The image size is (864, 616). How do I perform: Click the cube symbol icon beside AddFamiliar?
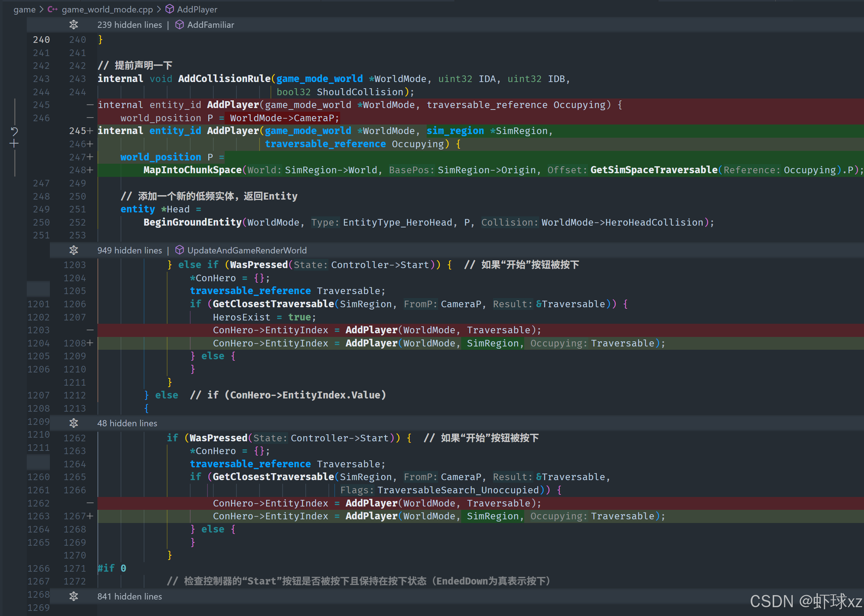coord(180,25)
